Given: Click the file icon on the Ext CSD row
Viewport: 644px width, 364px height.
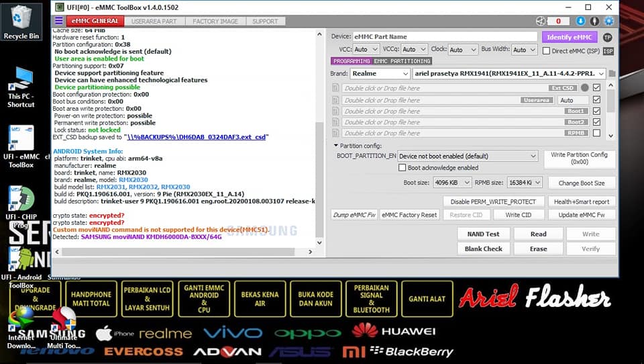Looking at the screenshot, I should coord(335,87).
